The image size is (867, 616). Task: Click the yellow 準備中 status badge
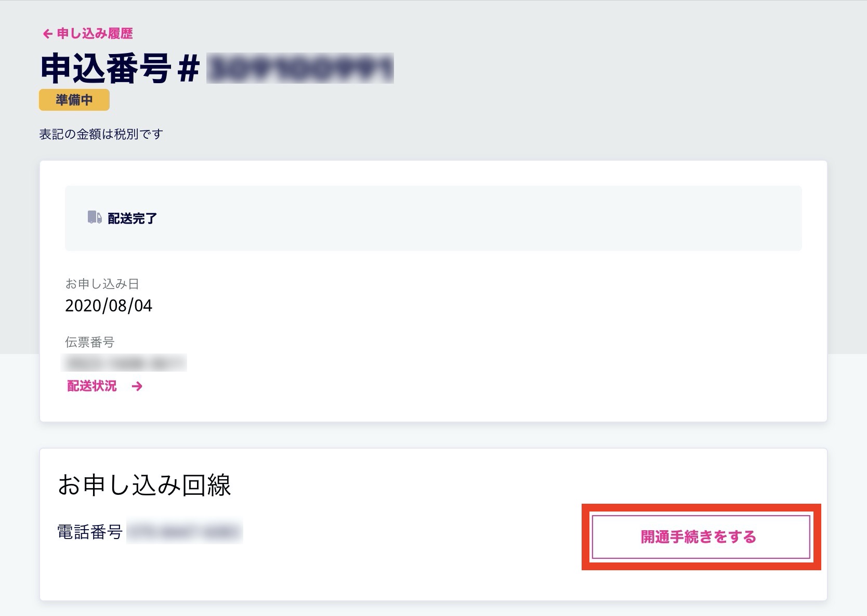point(74,100)
